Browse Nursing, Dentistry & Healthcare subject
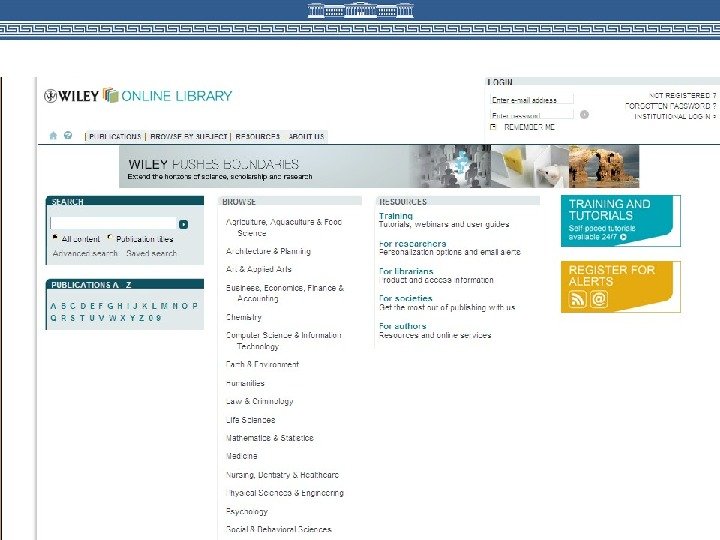 point(282,475)
